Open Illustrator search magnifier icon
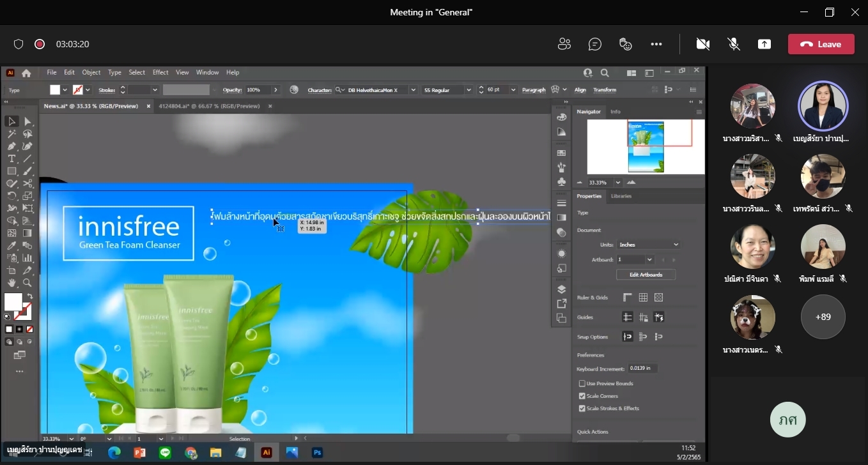This screenshot has height=465, width=868. 605,73
